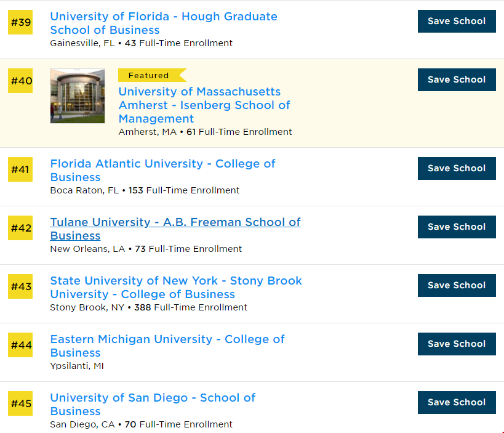The height and width of the screenshot is (433, 504).
Task: Save the University of Florida school
Action: click(457, 21)
